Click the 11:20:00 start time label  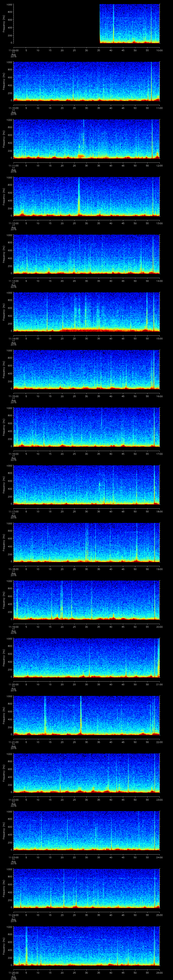click(13, 684)
